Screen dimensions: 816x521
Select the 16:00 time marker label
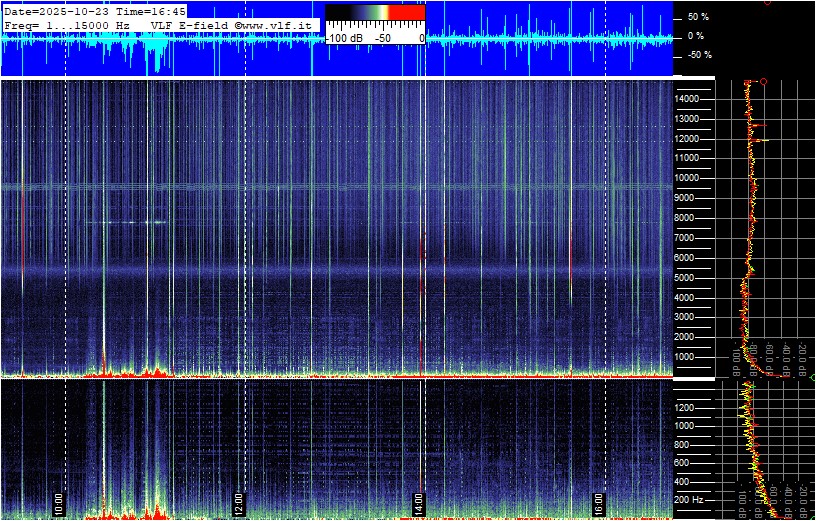597,501
